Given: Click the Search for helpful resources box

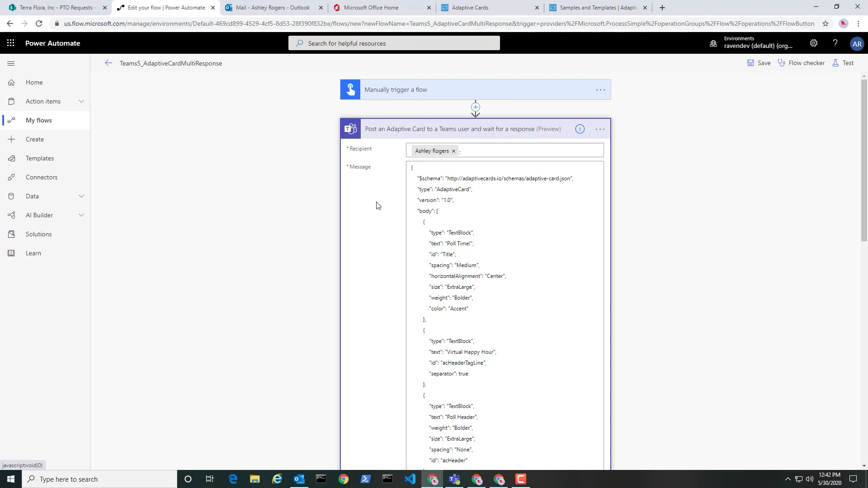Looking at the screenshot, I should click(x=394, y=43).
